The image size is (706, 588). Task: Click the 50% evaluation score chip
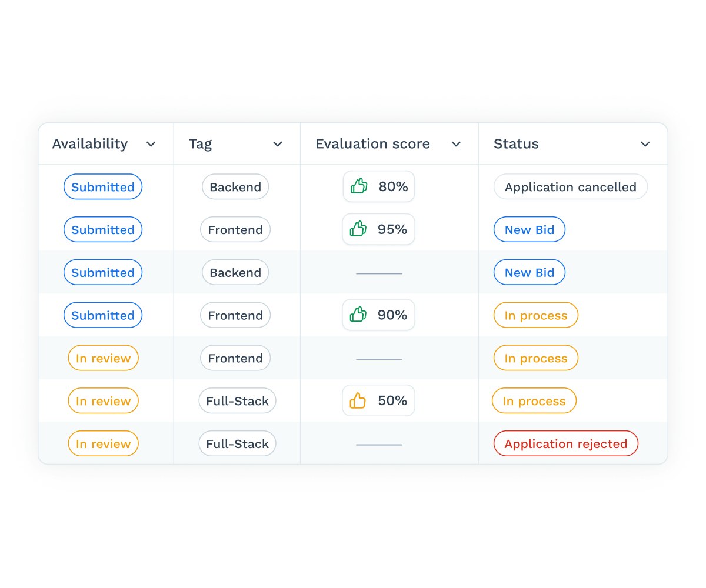(379, 401)
